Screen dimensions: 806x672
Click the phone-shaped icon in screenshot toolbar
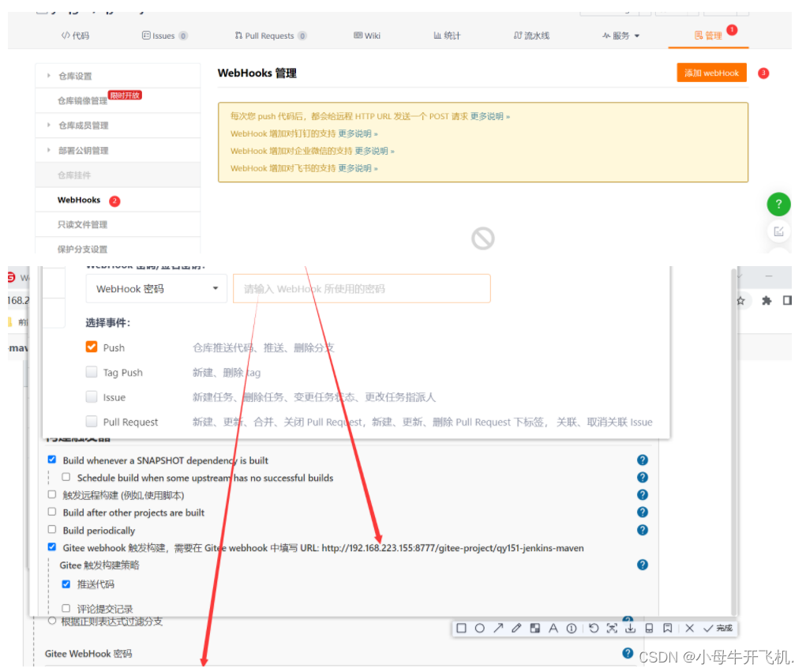pos(649,629)
